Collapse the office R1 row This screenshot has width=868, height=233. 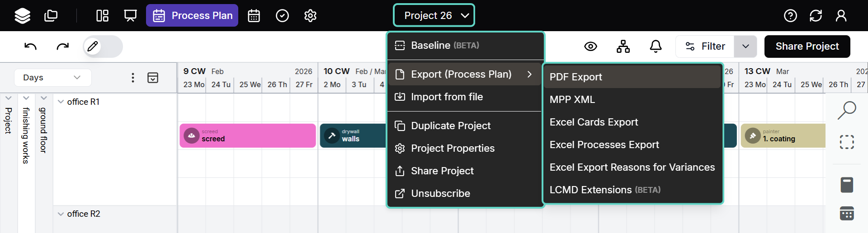click(61, 102)
